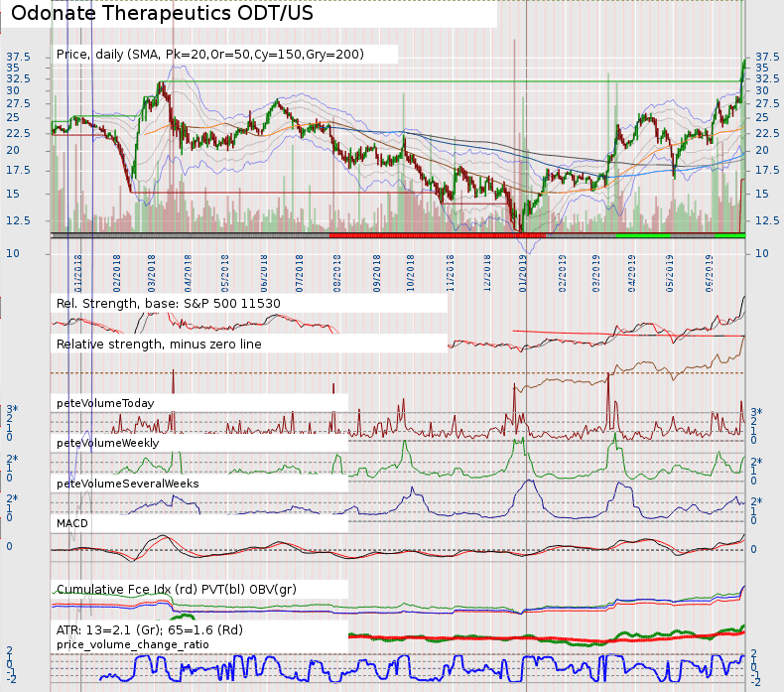Click the 12/2018 date label
Image resolution: width=784 pixels, height=692 pixels.
coord(487,274)
